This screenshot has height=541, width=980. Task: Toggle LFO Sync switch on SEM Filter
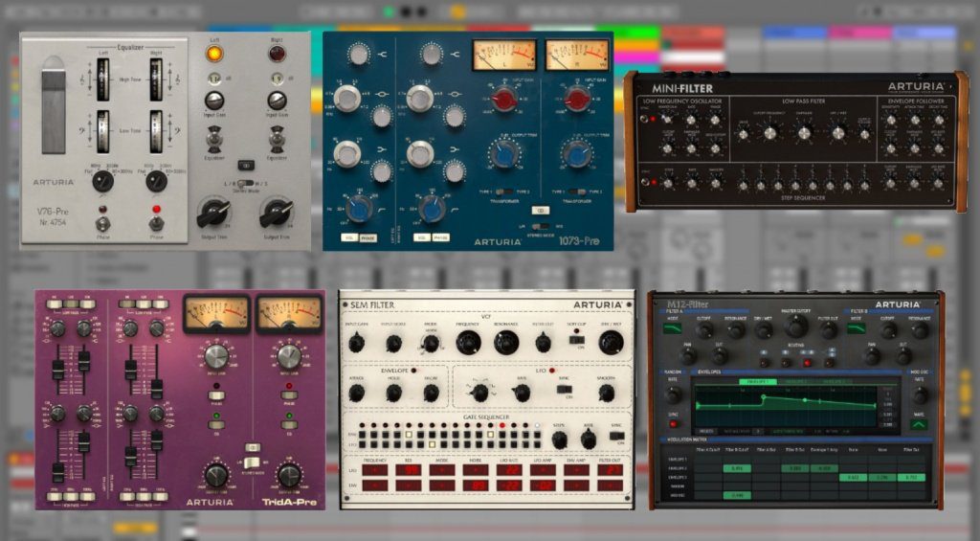pyautogui.click(x=565, y=390)
